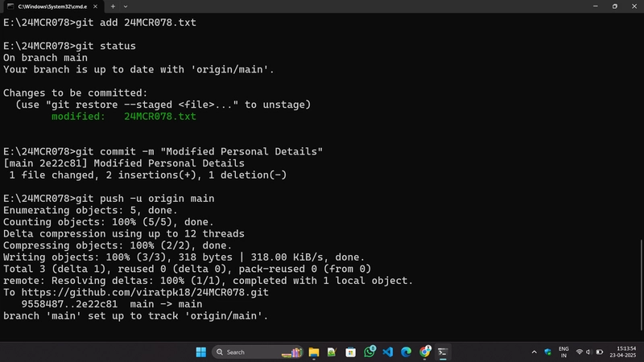Open WhatsApp from the taskbar

(x=369, y=352)
